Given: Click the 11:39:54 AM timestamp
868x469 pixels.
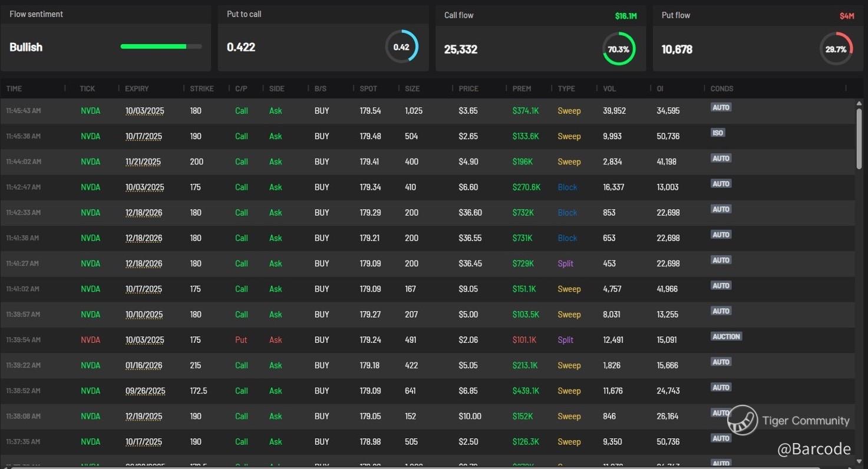Looking at the screenshot, I should click(24, 340).
